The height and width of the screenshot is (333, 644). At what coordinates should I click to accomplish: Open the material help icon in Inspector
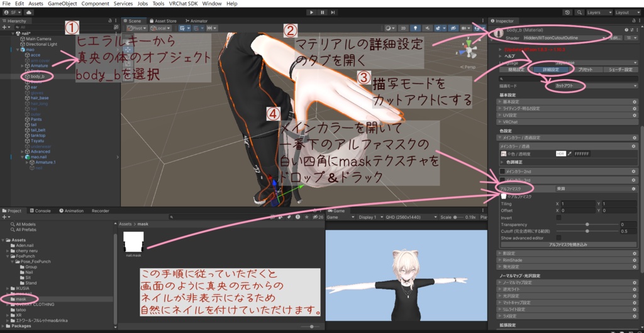click(626, 30)
